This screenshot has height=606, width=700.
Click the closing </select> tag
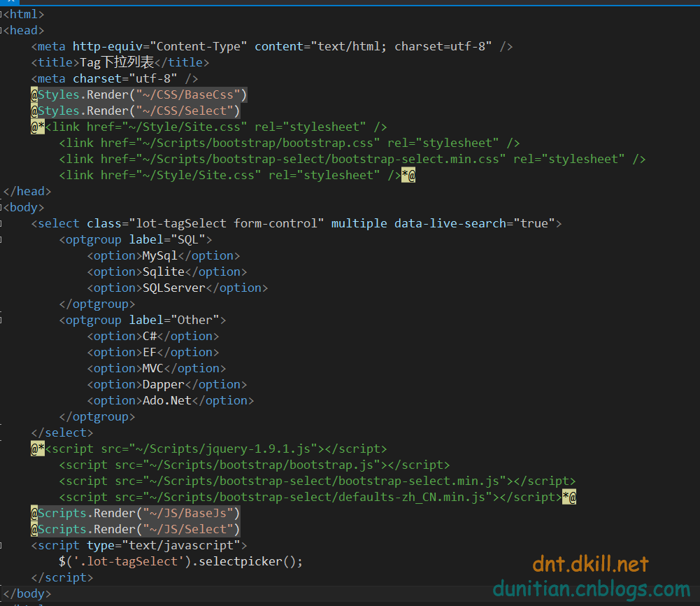pos(62,432)
